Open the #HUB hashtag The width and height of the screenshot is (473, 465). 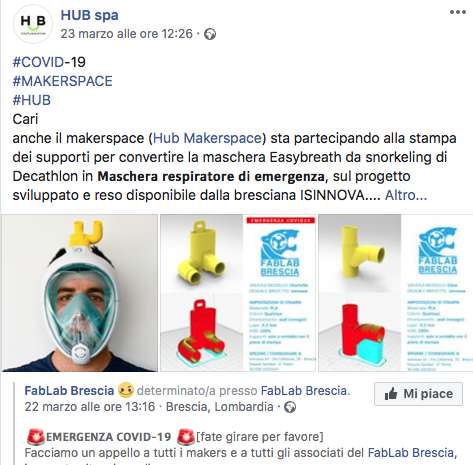[x=31, y=100]
